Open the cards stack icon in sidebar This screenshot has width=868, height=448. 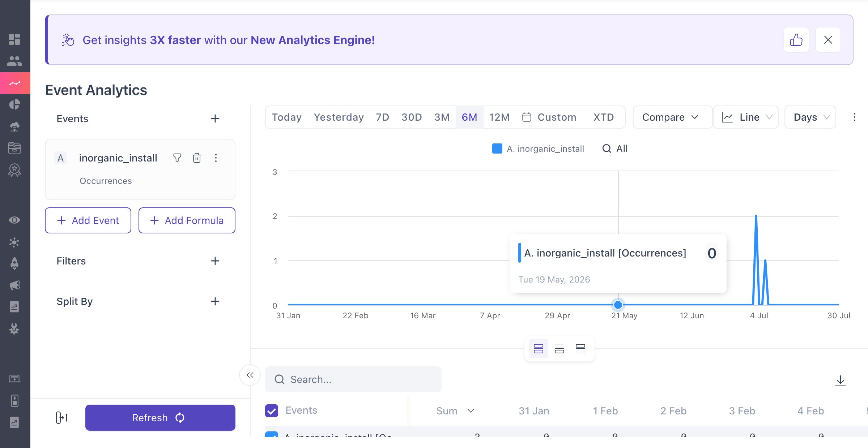(14, 148)
